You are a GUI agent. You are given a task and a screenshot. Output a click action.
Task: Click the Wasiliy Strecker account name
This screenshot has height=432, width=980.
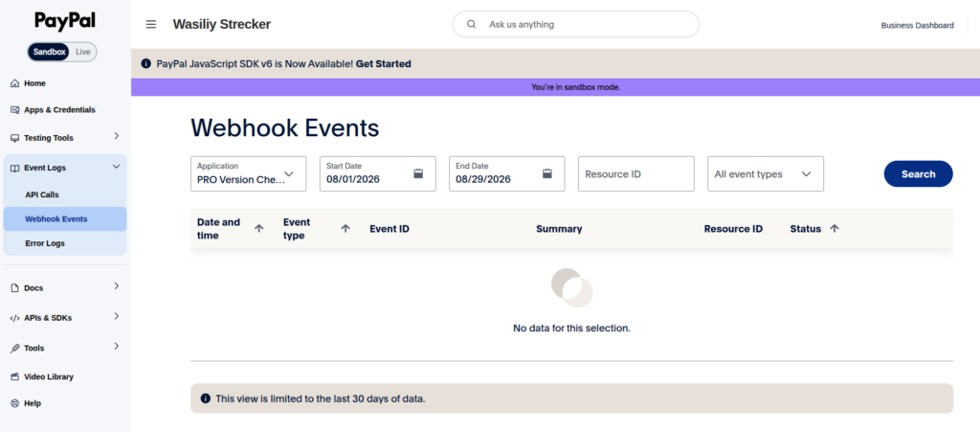point(222,24)
